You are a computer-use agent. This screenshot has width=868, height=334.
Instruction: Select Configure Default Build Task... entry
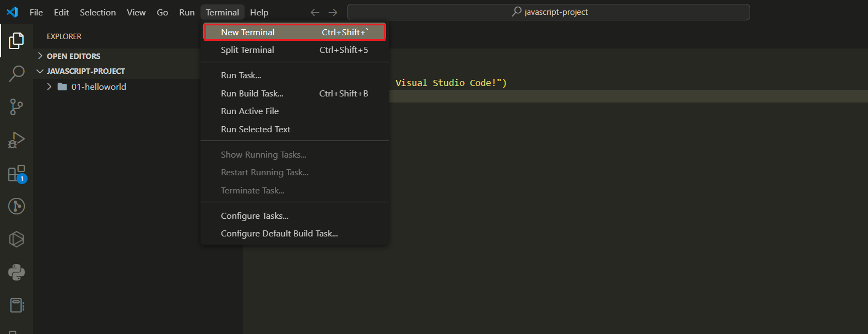click(295, 233)
